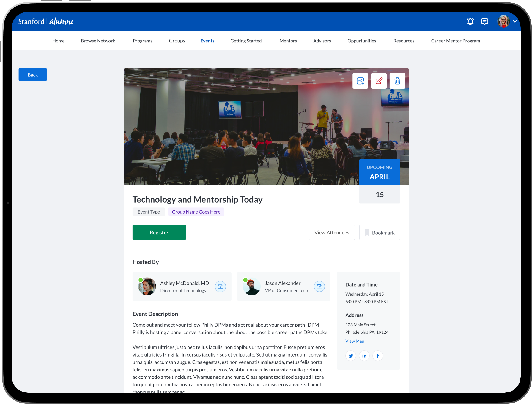
Task: Open the messages chat icon
Action: [484, 21]
